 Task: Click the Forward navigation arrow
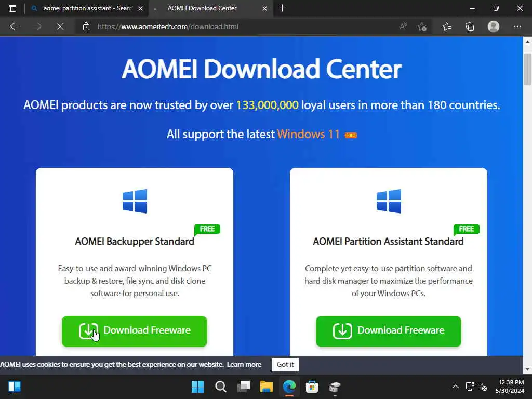point(37,26)
